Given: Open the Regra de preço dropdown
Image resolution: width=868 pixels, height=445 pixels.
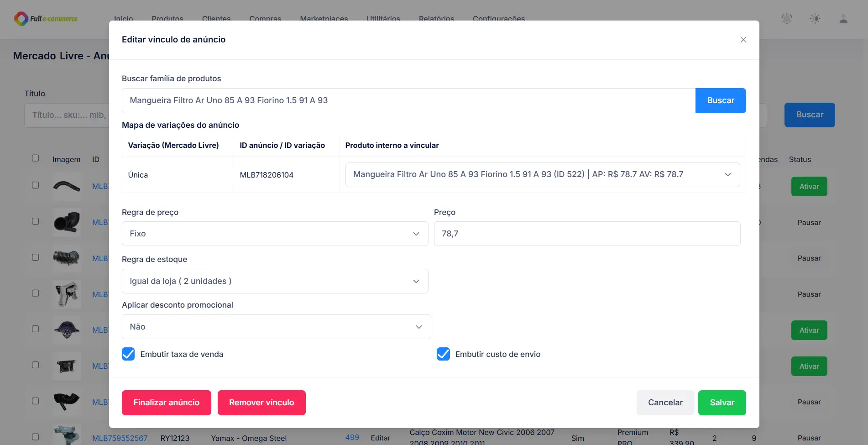Looking at the screenshot, I should [x=275, y=234].
